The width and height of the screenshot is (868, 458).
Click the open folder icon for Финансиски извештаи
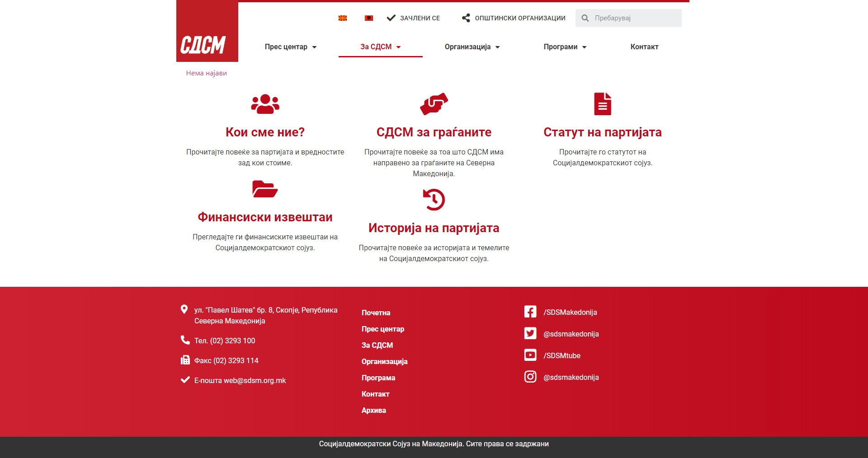[x=265, y=189]
